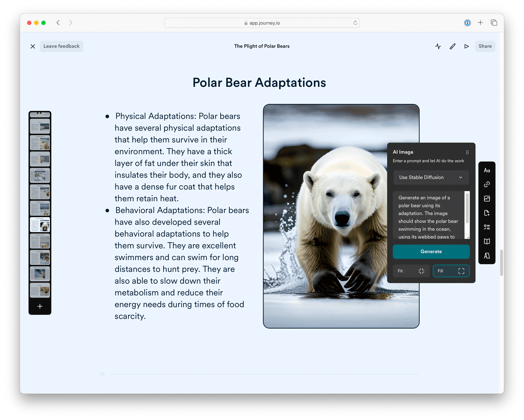This screenshot has width=524, height=420.
Task: Select the Polar Bear Adaptations slide thumbnail
Action: 40,225
